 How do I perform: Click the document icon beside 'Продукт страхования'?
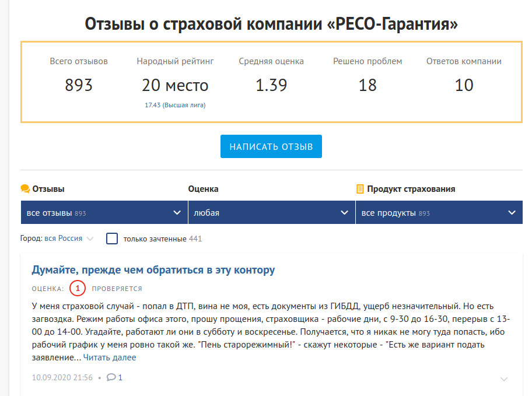coord(360,188)
